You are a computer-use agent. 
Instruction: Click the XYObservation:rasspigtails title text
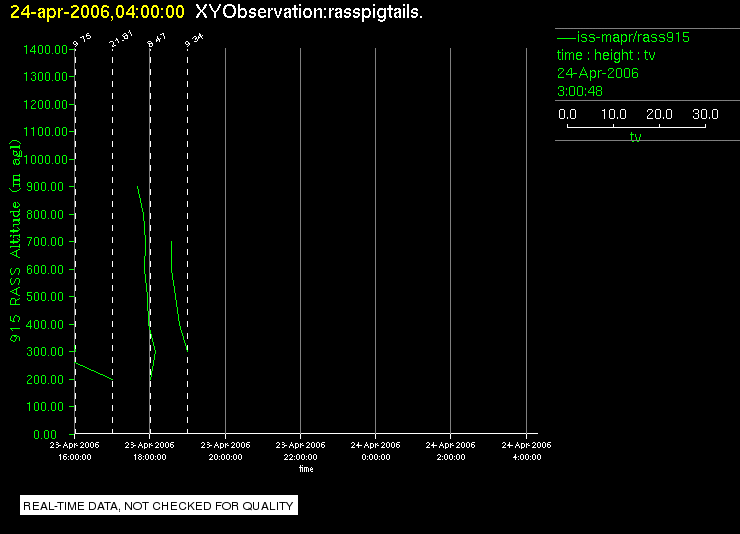(x=309, y=12)
